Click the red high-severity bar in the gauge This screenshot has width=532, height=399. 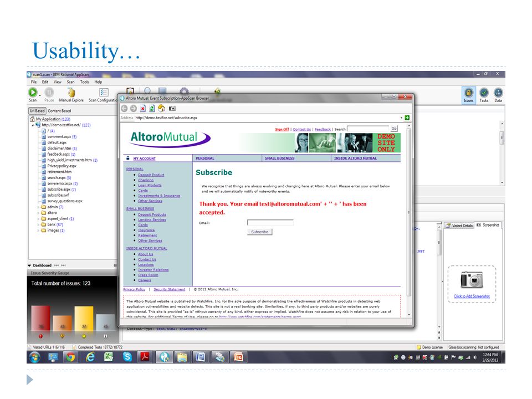pyautogui.click(x=40, y=318)
